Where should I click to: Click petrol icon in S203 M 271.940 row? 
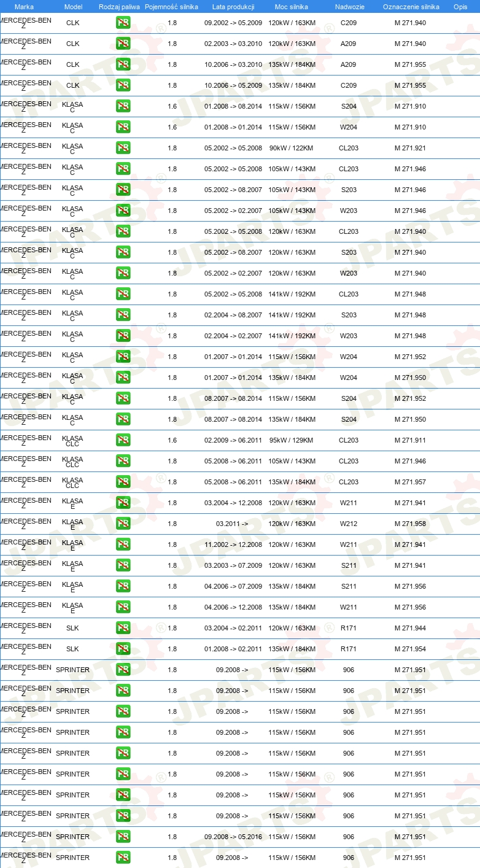123,253
